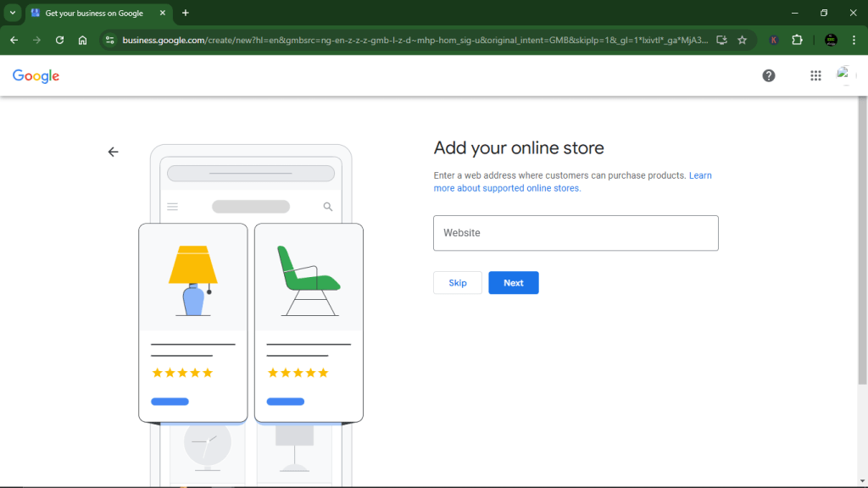The image size is (868, 488).
Task: Click the back arrow above the phone illustration
Action: tap(113, 152)
